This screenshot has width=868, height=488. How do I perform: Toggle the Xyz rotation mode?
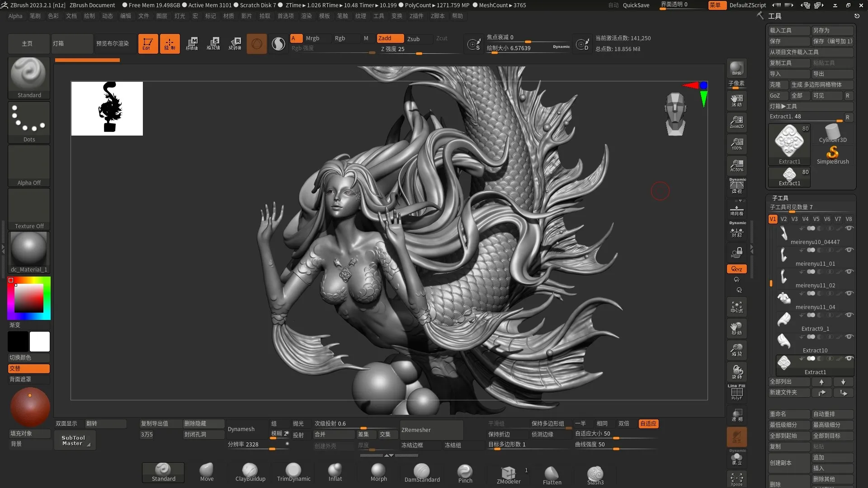coord(736,269)
